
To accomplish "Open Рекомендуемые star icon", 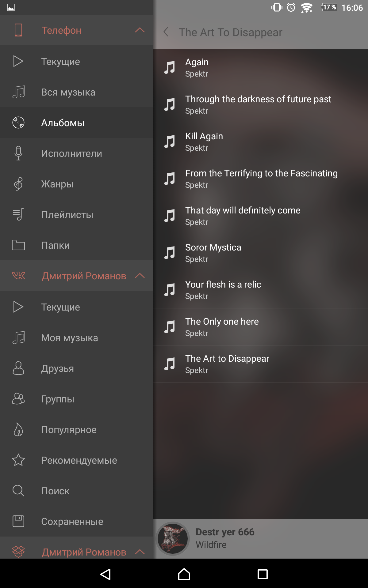I will pos(18,460).
